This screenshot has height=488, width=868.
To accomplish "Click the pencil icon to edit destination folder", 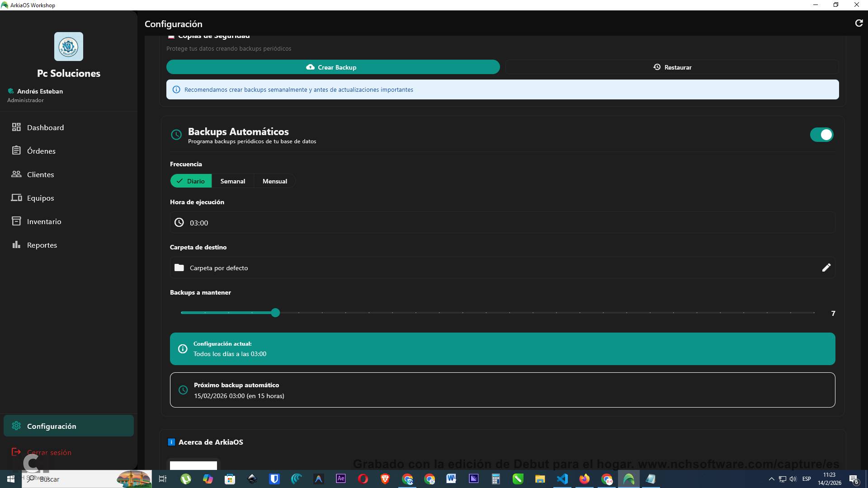I will pos(826,267).
